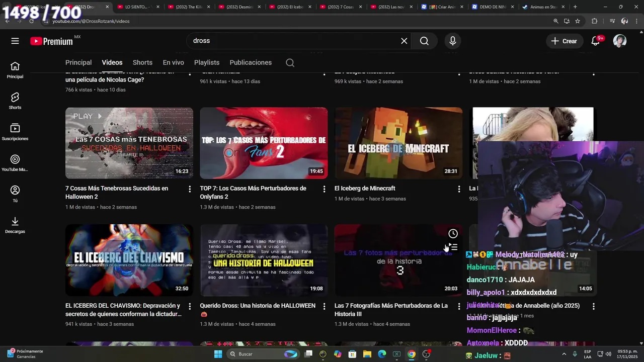This screenshot has height=362, width=644.
Task: Open Suscripciones in the sidebar
Action: click(15, 132)
